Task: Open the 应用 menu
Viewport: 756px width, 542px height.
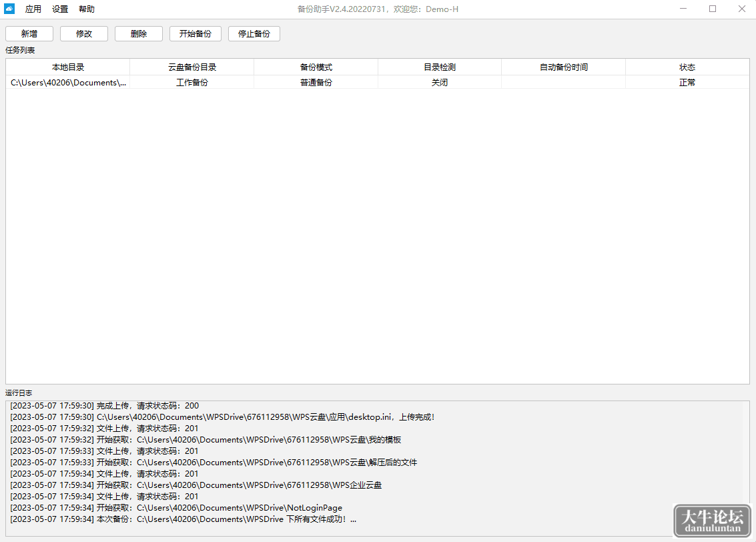Action: (x=33, y=9)
